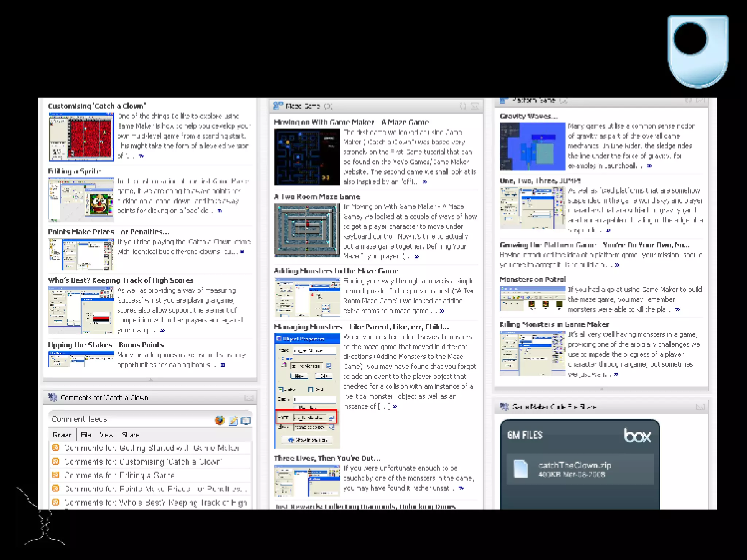Click the refresh icon in Maze Game header
Viewport: 747px width, 560px height.
[462, 106]
